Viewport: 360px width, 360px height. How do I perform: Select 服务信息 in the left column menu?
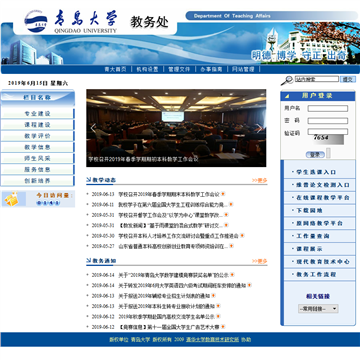37,169
